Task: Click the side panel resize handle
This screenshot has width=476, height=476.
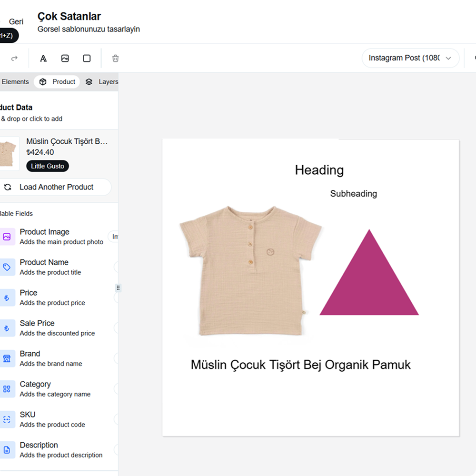Action: (x=118, y=288)
